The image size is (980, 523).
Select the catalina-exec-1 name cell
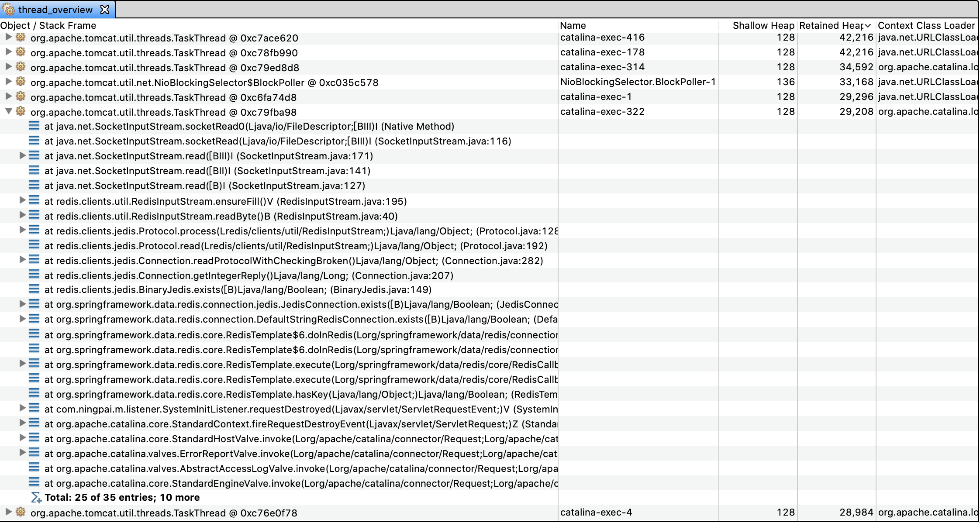tap(596, 97)
